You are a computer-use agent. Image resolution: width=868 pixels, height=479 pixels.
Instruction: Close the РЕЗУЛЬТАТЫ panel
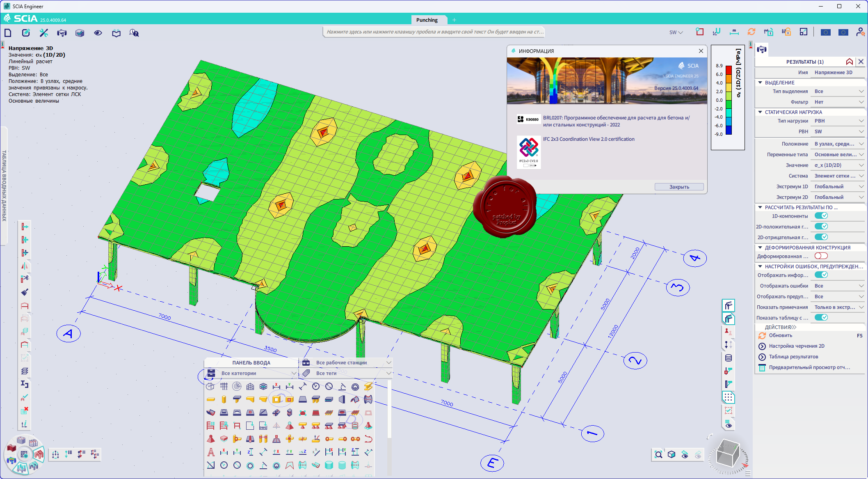861,62
